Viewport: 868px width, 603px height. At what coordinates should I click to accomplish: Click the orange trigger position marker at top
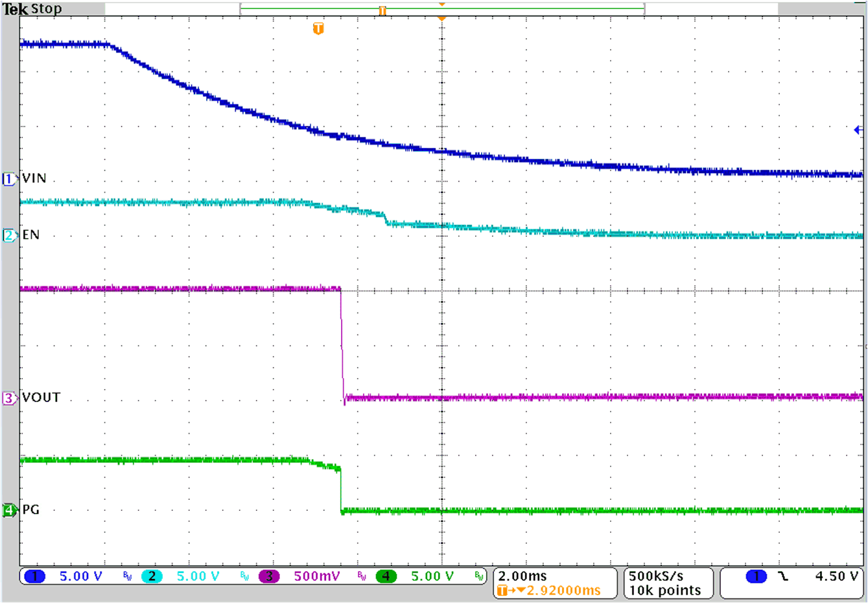[x=441, y=5]
